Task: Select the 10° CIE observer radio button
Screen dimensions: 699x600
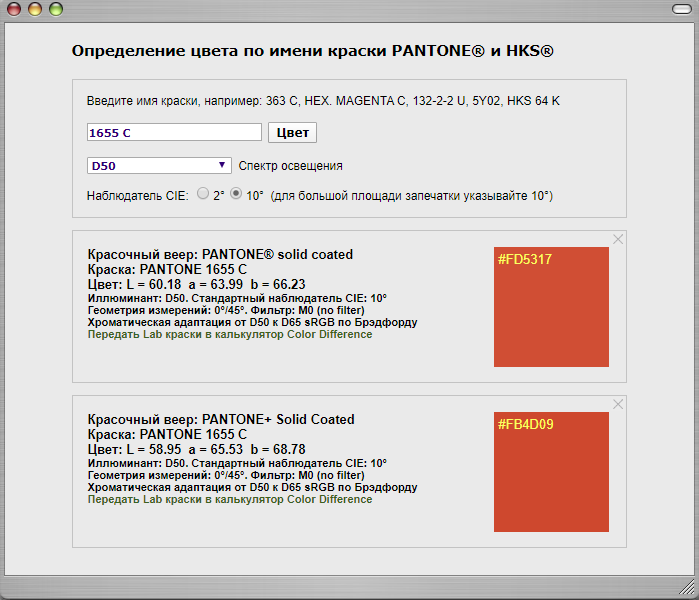Action: [x=236, y=193]
